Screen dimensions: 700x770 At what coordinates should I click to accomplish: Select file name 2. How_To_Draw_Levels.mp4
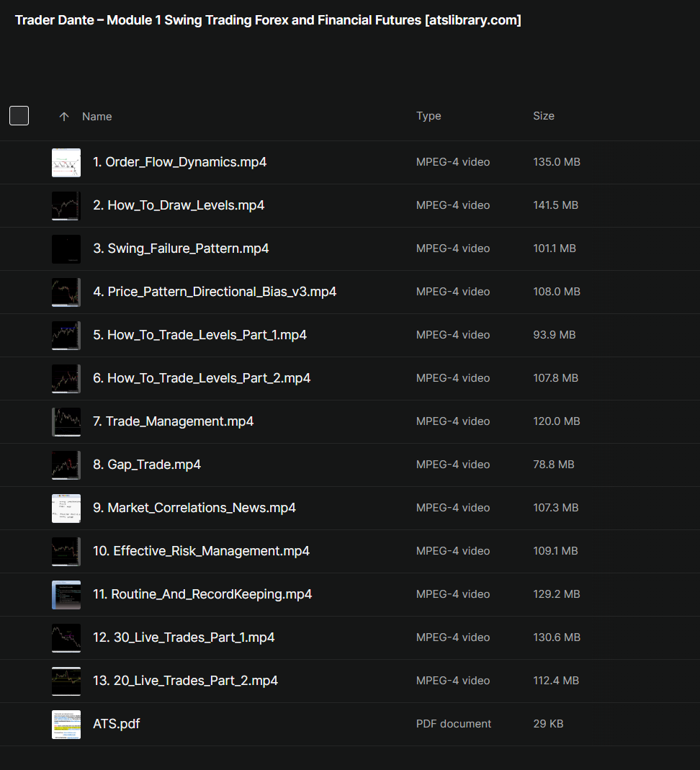[179, 205]
